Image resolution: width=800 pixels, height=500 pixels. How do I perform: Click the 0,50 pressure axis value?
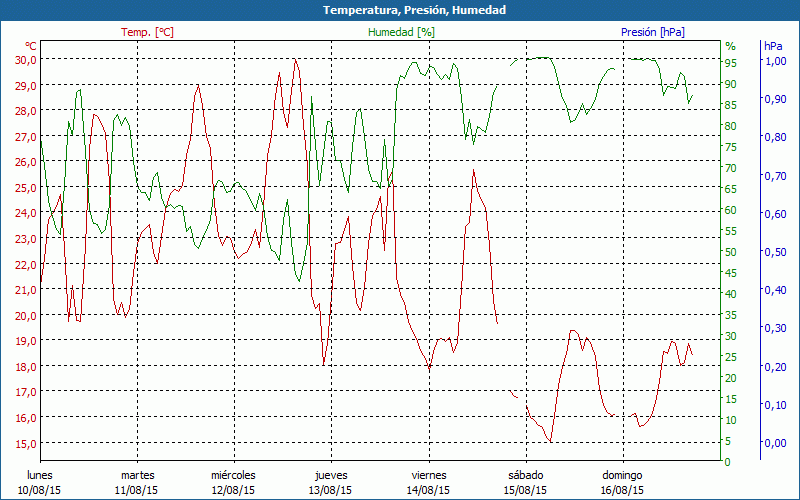point(775,252)
